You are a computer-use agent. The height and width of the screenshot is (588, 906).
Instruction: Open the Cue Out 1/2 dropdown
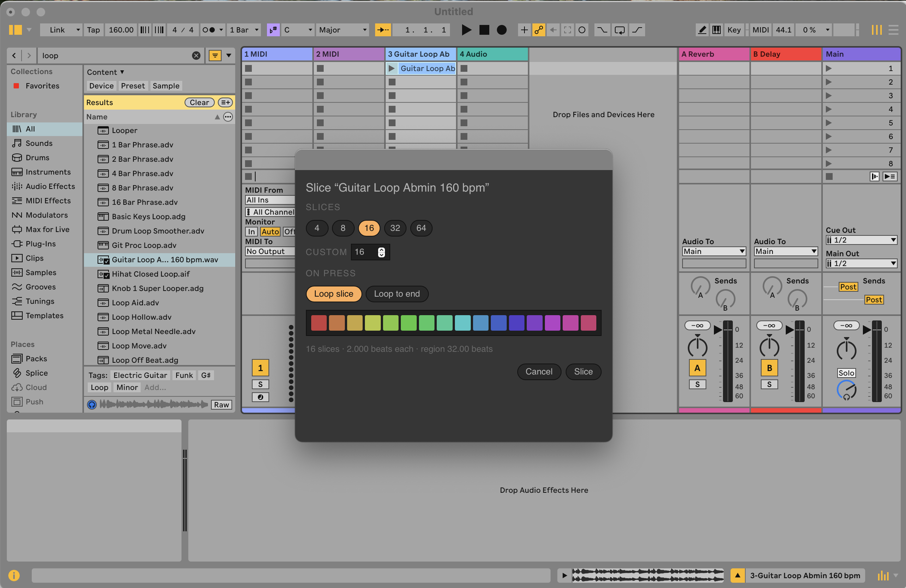click(x=861, y=240)
